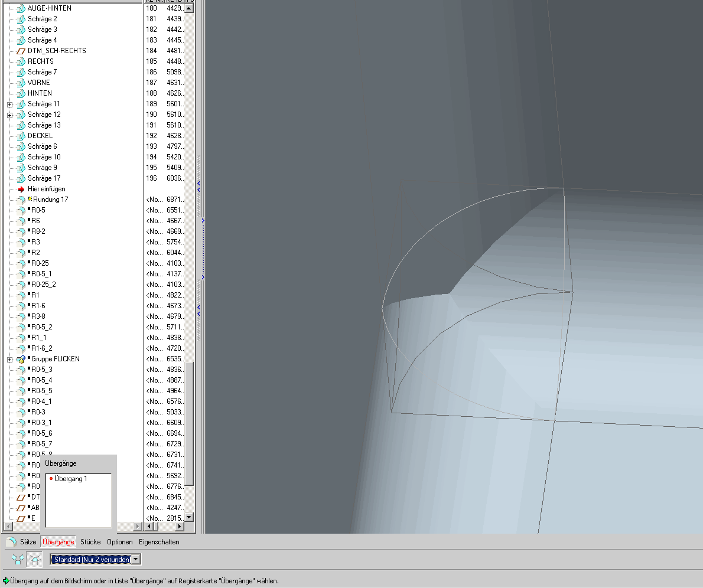Select the R0-5_6 feature
The width and height of the screenshot is (703, 588).
tap(42, 433)
